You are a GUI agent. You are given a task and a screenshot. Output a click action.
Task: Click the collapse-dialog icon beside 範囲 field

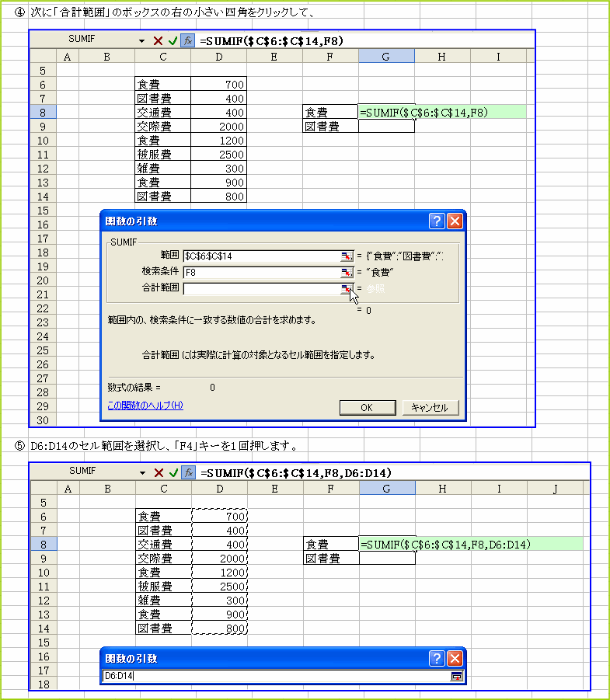(x=347, y=256)
